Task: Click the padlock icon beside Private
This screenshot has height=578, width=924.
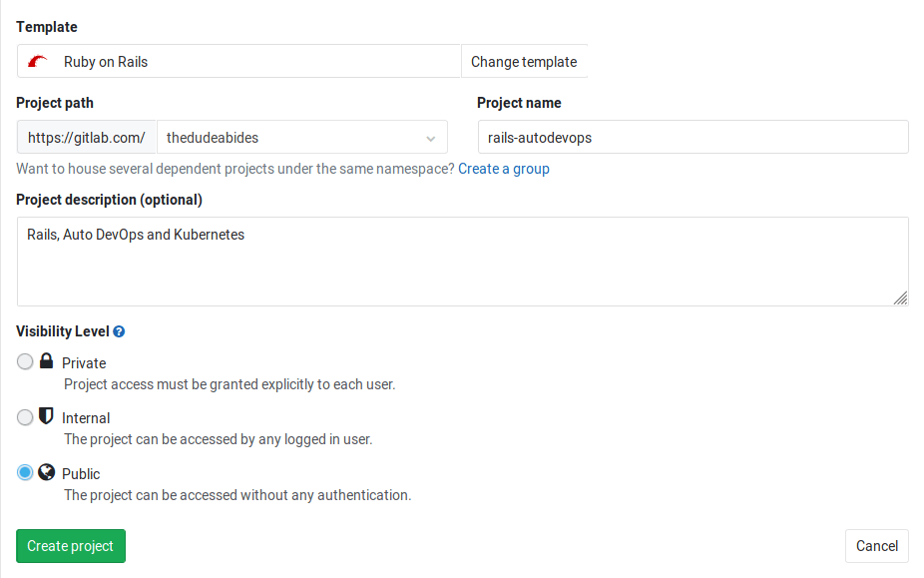Action: tap(46, 360)
